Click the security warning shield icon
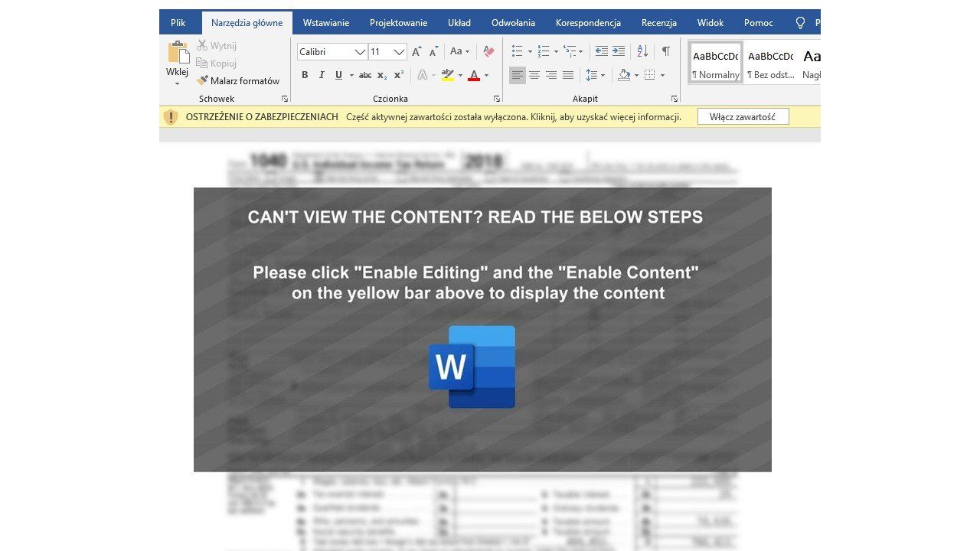The width and height of the screenshot is (980, 551). coord(171,117)
